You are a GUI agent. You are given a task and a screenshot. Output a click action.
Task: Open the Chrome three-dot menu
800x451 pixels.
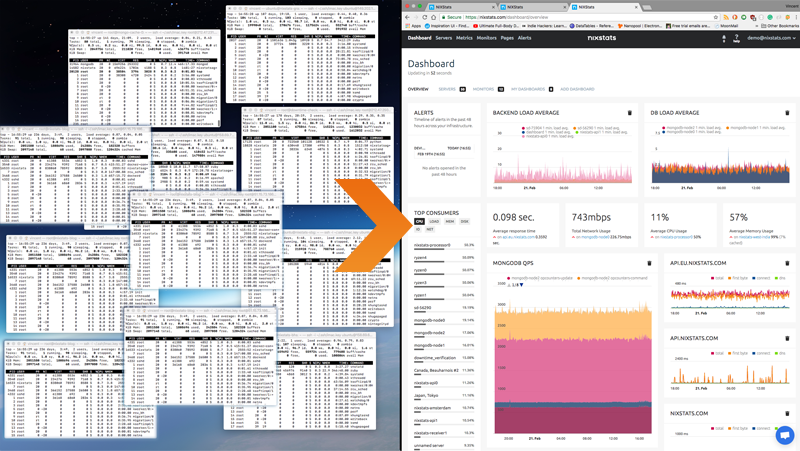coord(795,17)
